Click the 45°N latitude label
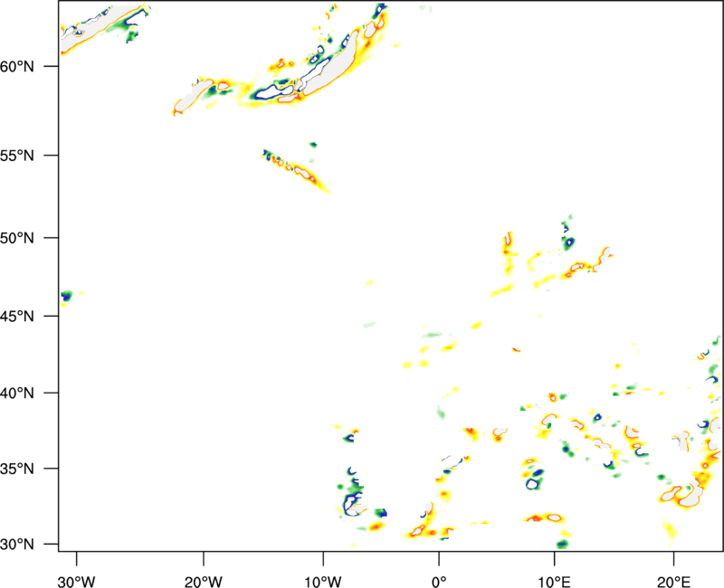724x588 pixels. (x=17, y=316)
